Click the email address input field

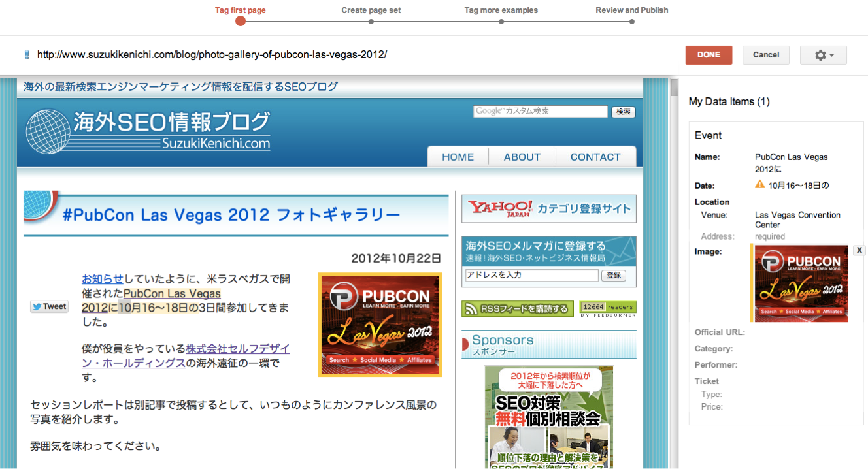[532, 276]
